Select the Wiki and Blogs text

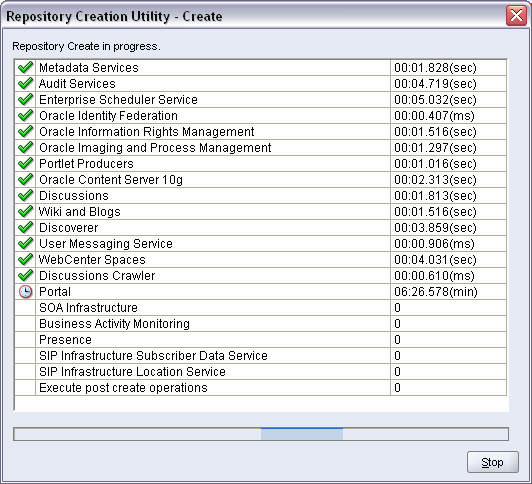80,212
